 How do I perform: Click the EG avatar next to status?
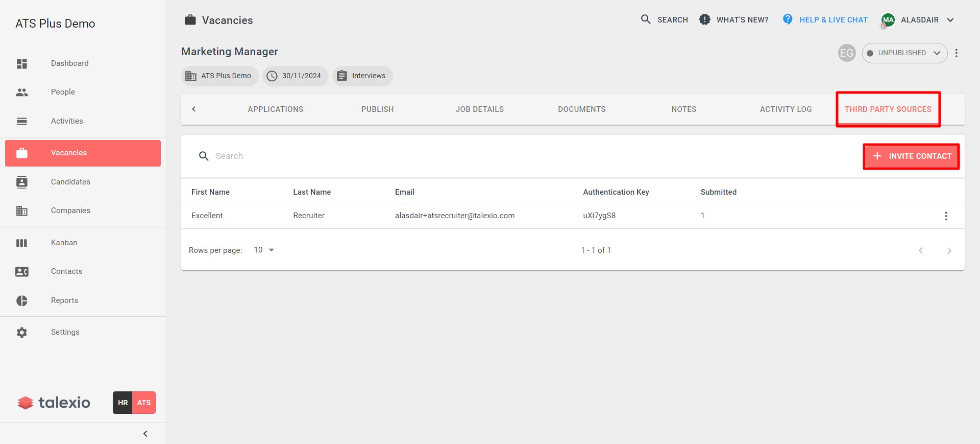[847, 53]
